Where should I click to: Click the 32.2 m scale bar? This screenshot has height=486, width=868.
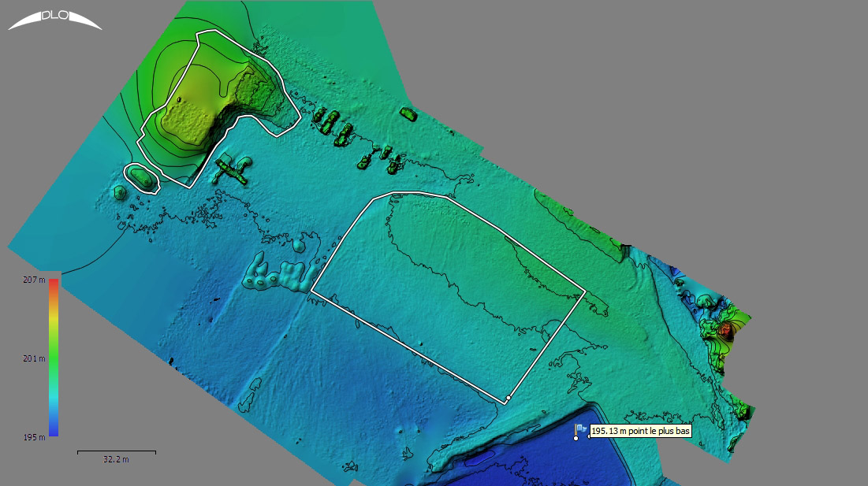click(116, 452)
